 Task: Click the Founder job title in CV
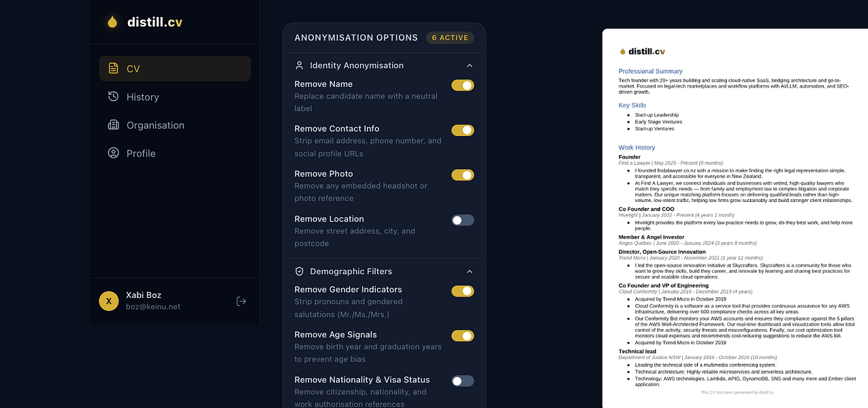(630, 157)
